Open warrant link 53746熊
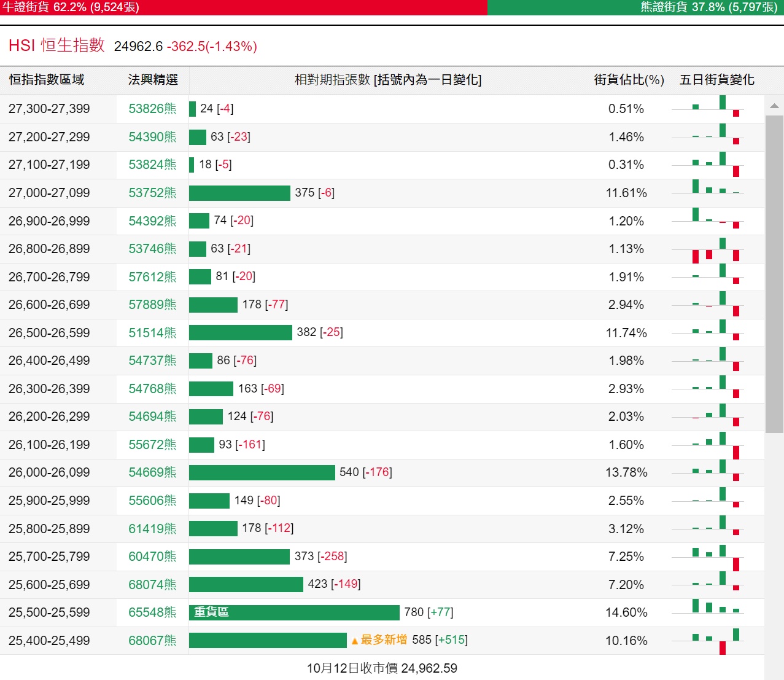Screen dimensions: 784x680 pyautogui.click(x=152, y=249)
